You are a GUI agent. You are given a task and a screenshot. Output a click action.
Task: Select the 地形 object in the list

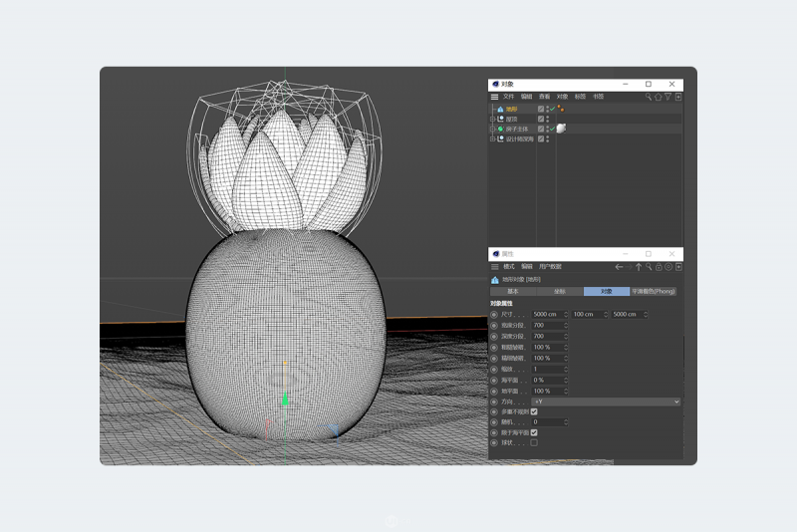click(x=512, y=108)
